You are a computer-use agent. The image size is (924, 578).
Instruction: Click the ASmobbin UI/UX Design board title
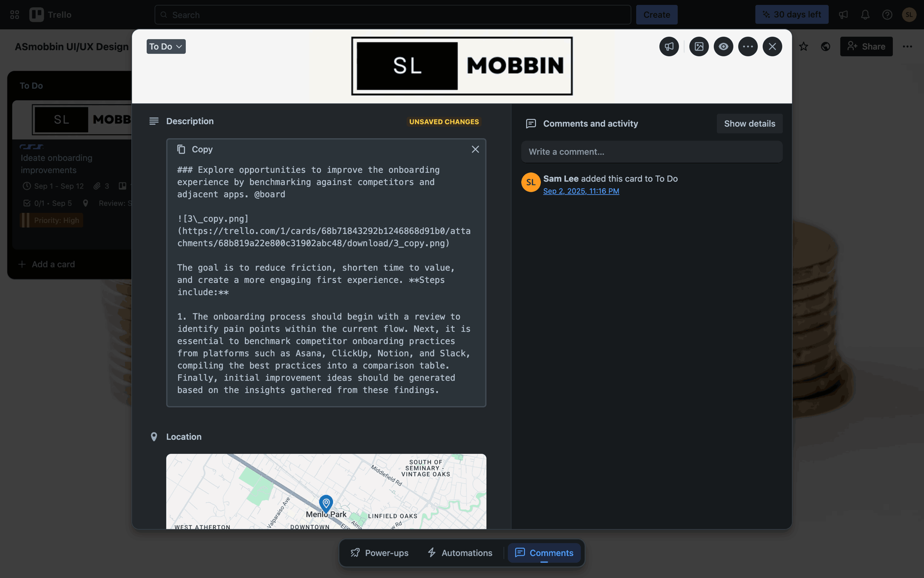pos(72,47)
